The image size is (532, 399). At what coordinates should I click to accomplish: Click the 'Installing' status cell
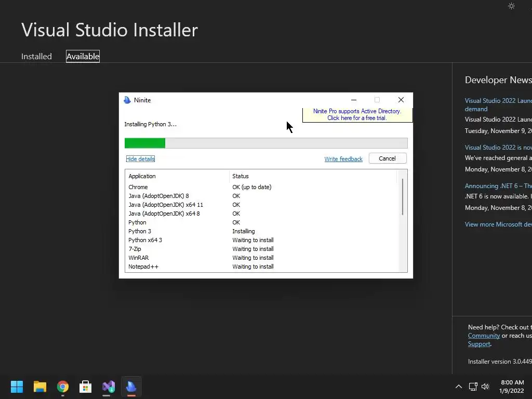[x=243, y=231]
